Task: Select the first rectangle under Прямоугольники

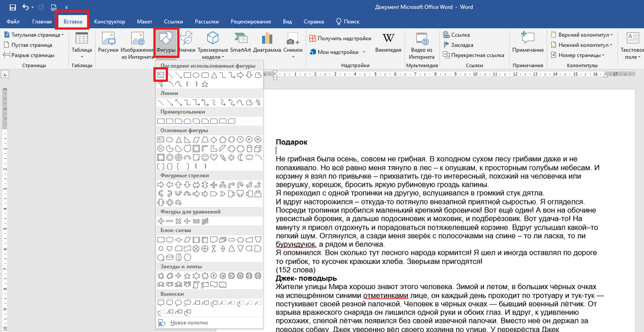Action: click(160, 121)
